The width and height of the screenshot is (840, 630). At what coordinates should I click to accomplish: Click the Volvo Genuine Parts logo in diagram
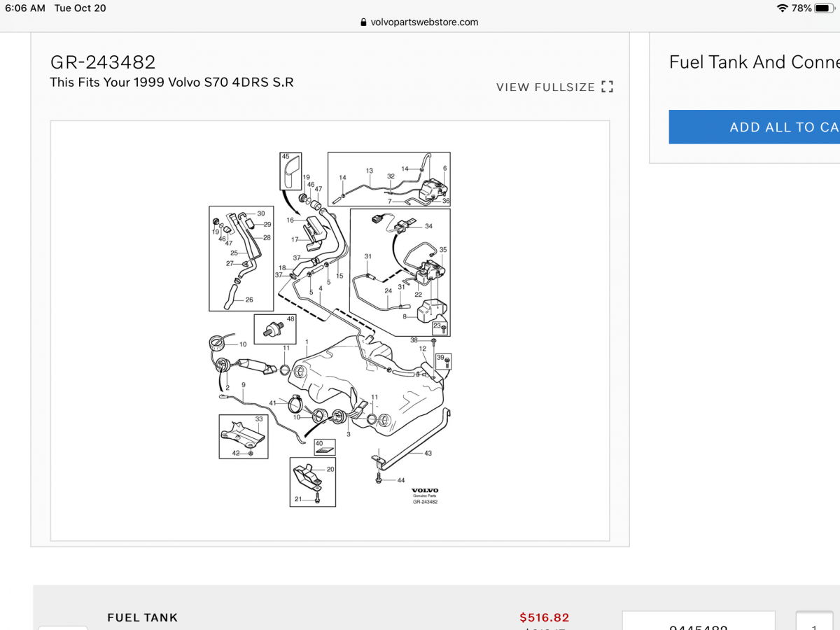coord(425,496)
